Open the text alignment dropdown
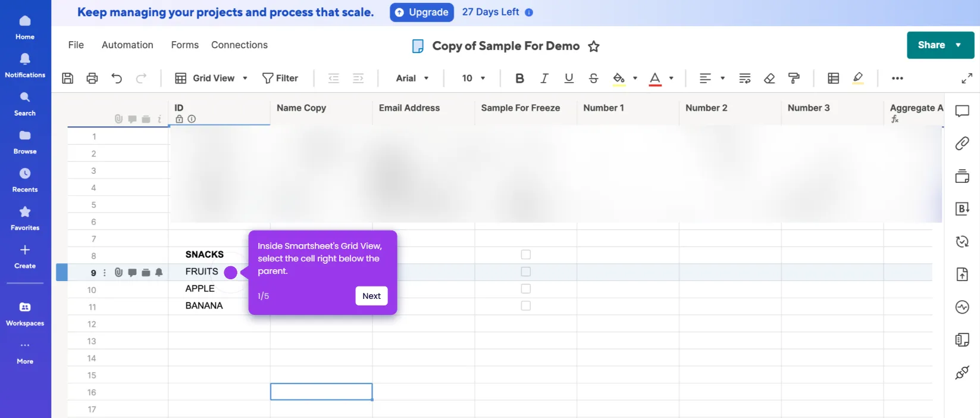The height and width of the screenshot is (418, 980). coord(712,78)
